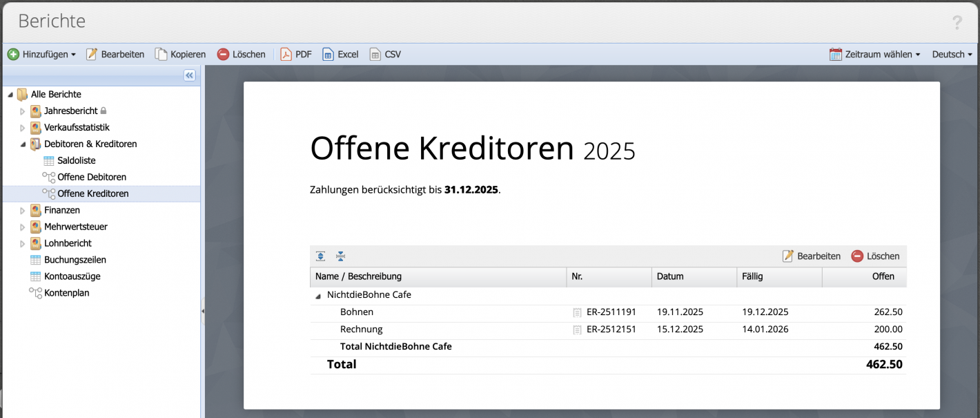The width and height of the screenshot is (980, 418).
Task: Sort table by the Fällig column
Action: tap(778, 276)
